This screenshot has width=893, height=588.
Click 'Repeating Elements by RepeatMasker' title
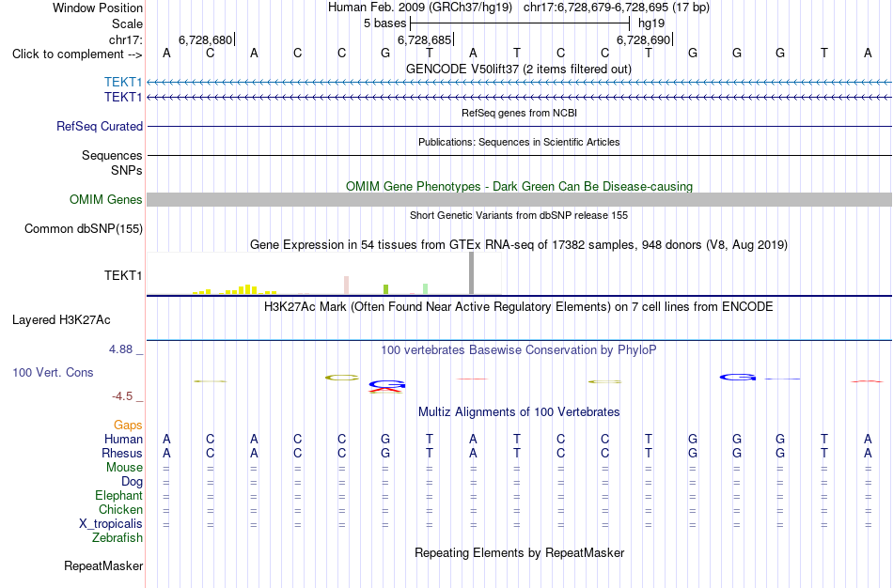520,552
